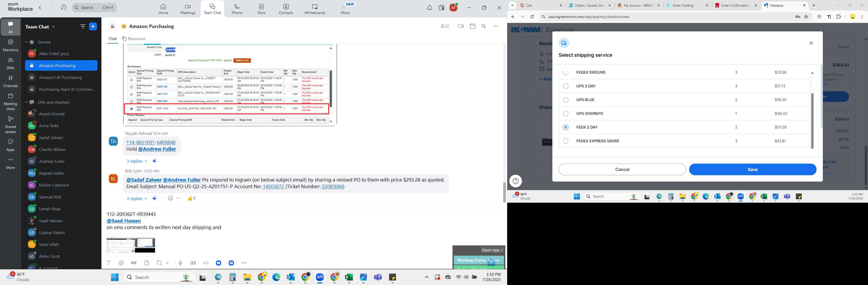Add reaction emoji to Bob Lyon message
This screenshot has width=868, height=285.
pos(170,198)
